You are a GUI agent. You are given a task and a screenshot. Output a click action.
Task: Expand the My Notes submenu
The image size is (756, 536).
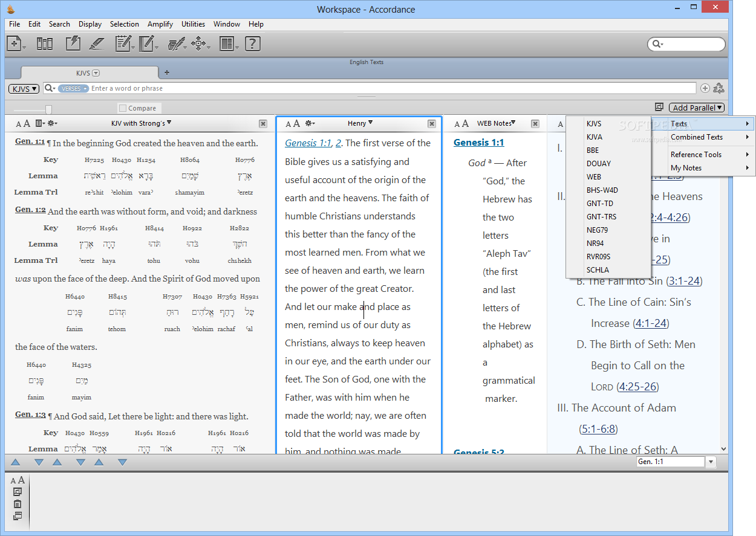(x=711, y=168)
